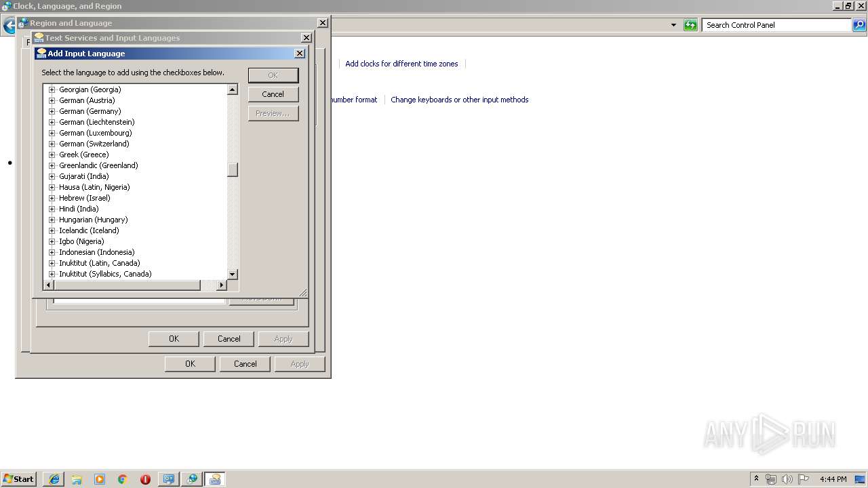The height and width of the screenshot is (488, 868).
Task: Expand German (Austria) language node
Action: [x=52, y=100]
